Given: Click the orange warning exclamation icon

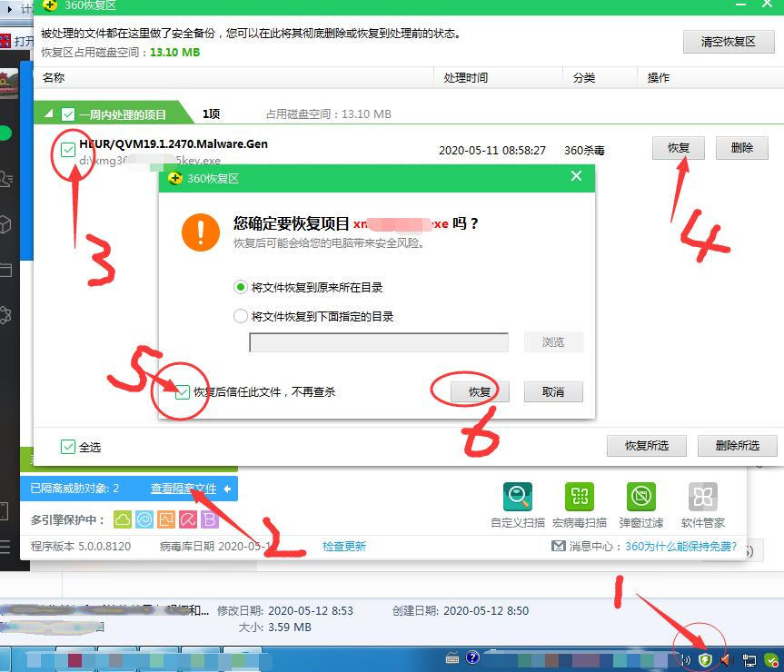Looking at the screenshot, I should tap(201, 232).
